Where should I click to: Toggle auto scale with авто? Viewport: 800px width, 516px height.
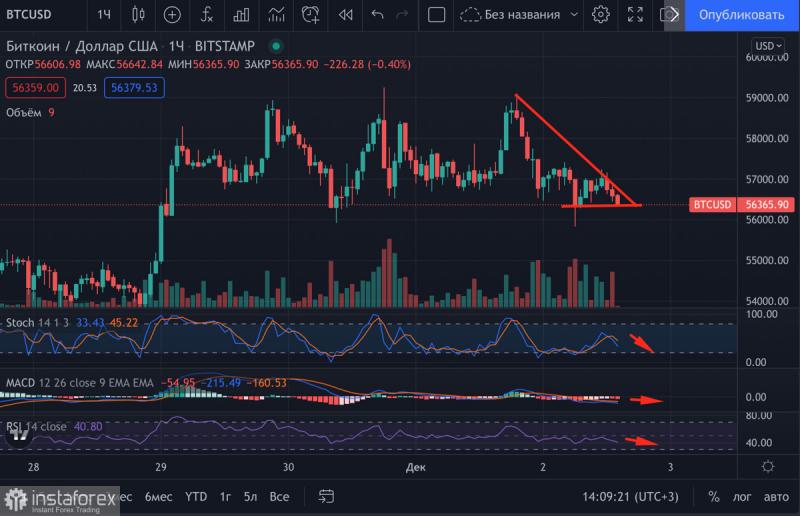pyautogui.click(x=776, y=497)
